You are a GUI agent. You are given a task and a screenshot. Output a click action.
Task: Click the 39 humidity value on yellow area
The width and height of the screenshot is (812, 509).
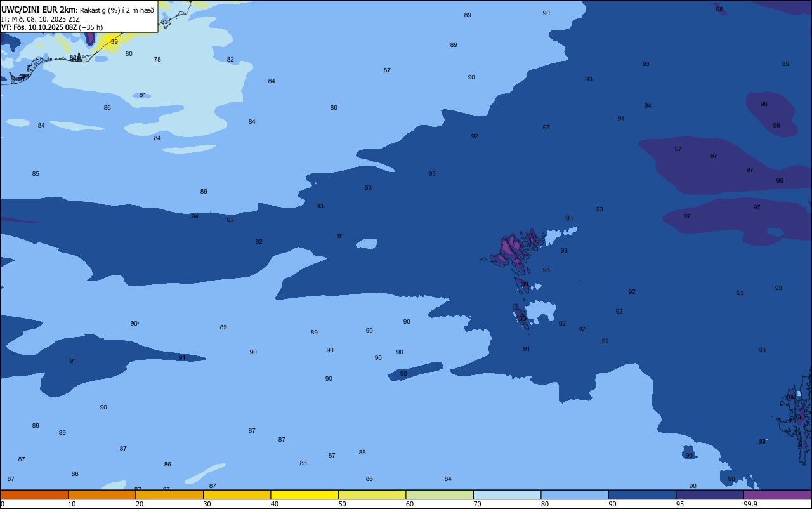(114, 42)
